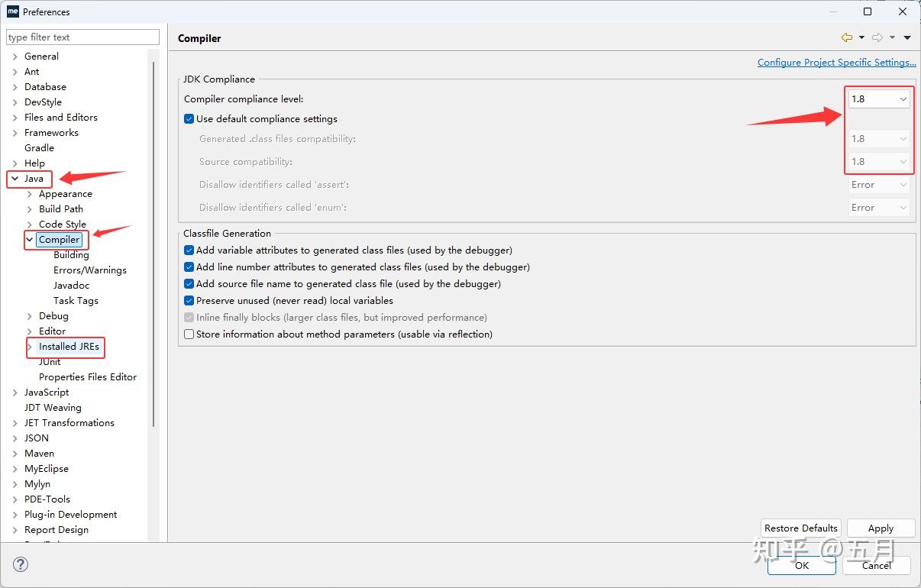Focus the type filter text field
This screenshot has height=588, width=921.
pos(82,37)
